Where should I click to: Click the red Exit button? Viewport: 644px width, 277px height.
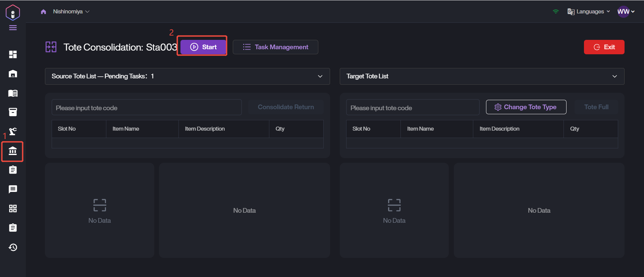point(604,47)
